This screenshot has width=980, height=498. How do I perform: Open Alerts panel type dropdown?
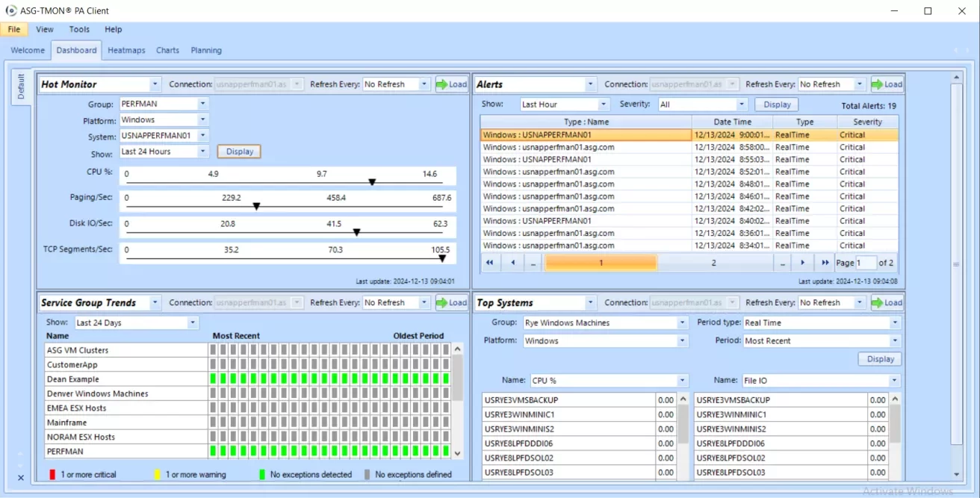(x=590, y=84)
